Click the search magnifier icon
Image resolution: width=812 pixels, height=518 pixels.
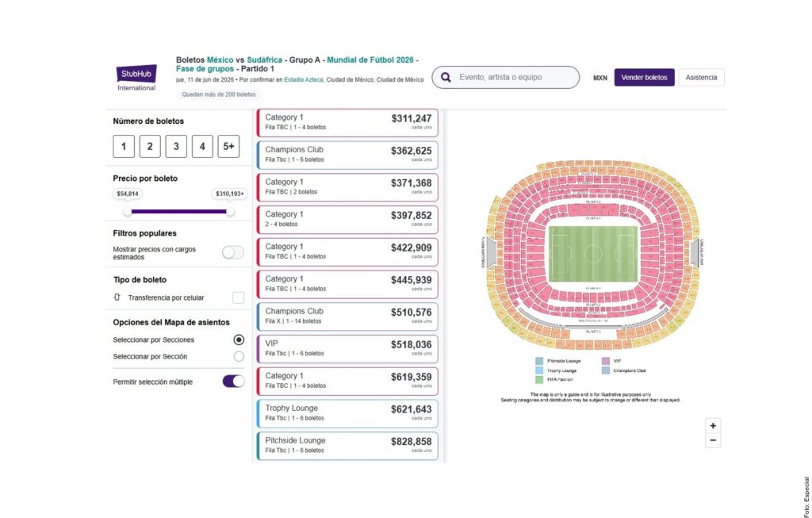pos(446,78)
